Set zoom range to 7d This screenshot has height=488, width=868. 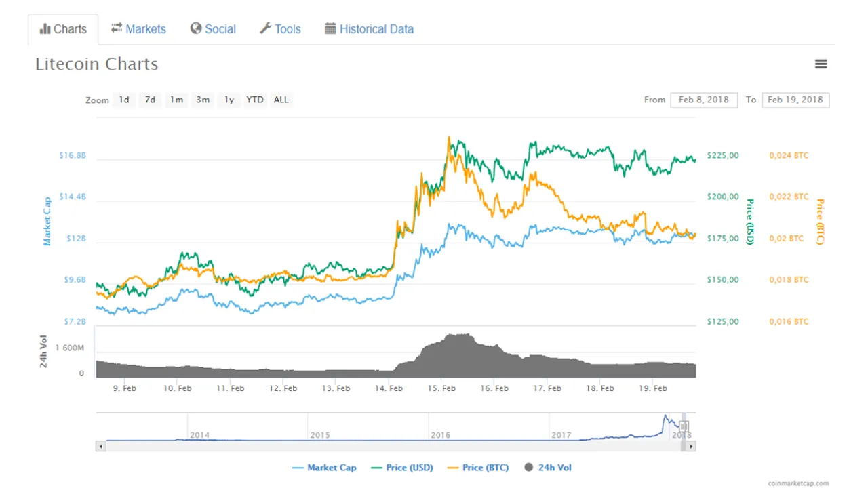151,100
